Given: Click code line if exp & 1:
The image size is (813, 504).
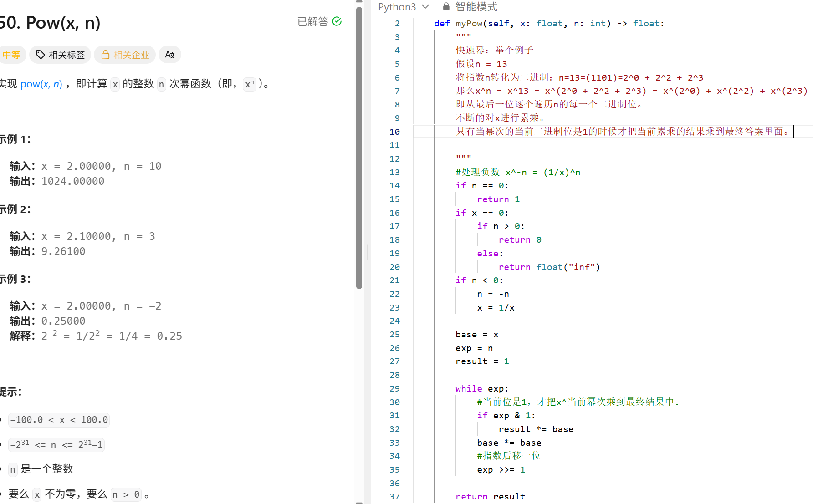Looking at the screenshot, I should (506, 415).
